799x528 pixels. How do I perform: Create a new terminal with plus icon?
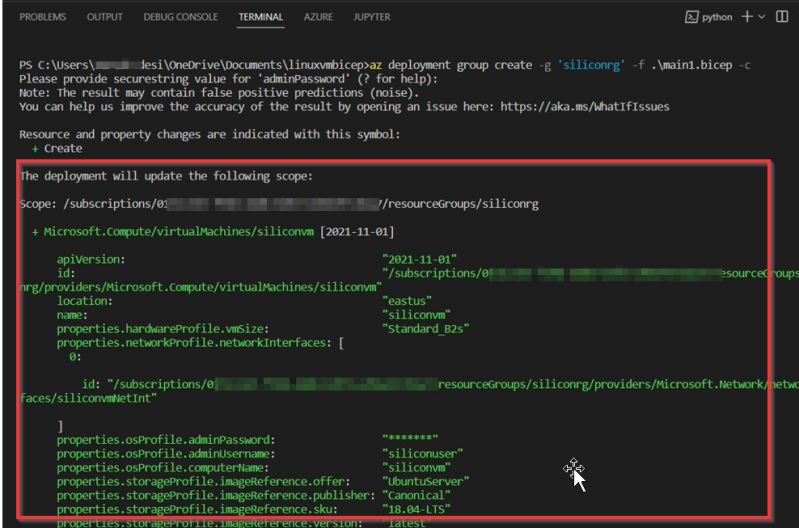[747, 17]
